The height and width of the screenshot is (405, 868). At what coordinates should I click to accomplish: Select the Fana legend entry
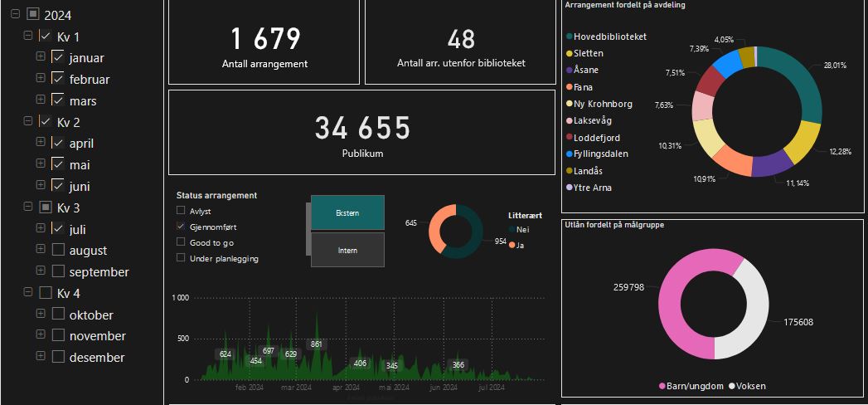579,87
